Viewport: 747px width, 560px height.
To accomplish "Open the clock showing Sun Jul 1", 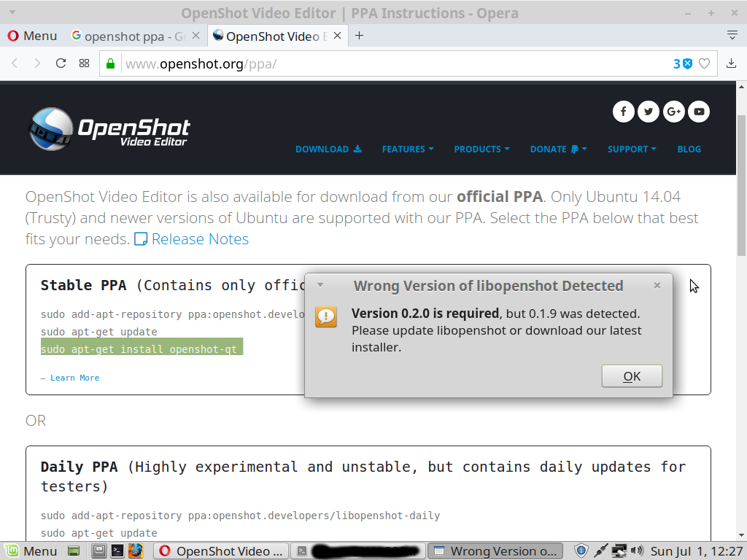I will 697,551.
